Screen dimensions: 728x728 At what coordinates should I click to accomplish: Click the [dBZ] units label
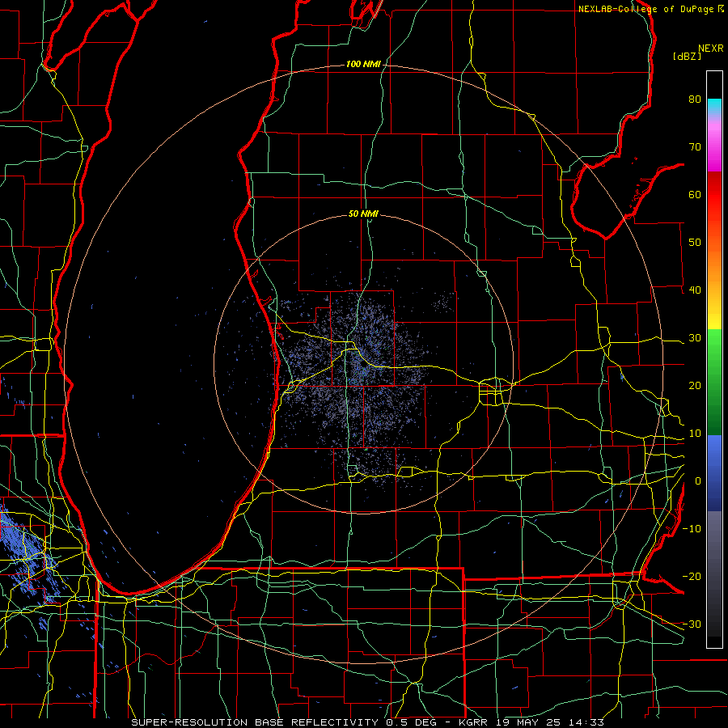click(x=687, y=56)
